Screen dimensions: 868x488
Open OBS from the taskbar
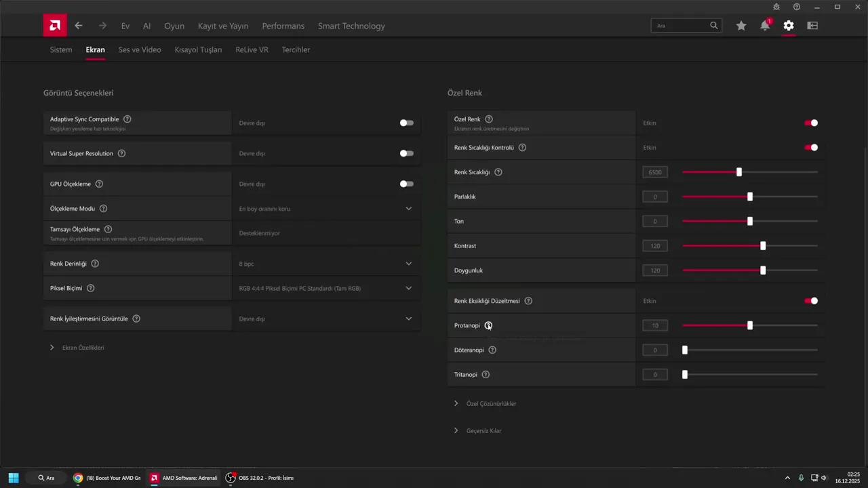(x=260, y=478)
